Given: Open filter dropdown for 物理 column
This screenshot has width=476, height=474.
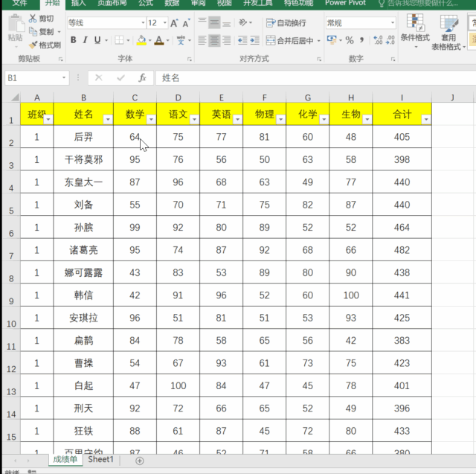Looking at the screenshot, I should click(x=281, y=119).
